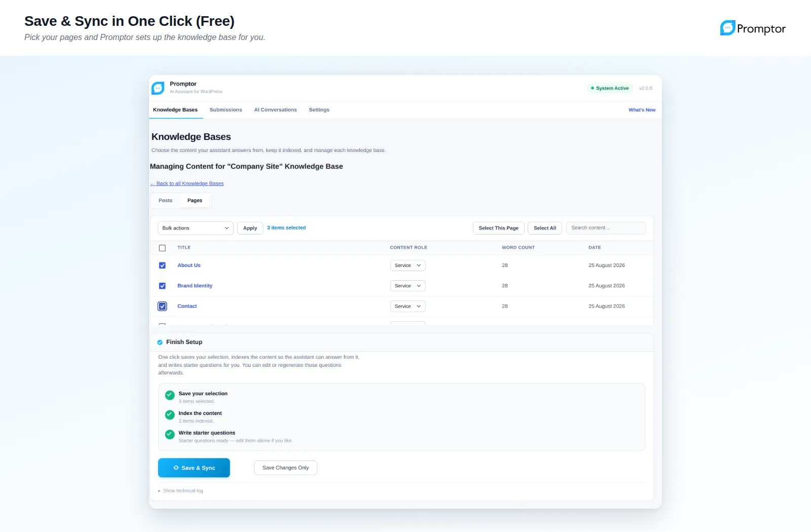Click the TITLE column header
Image resolution: width=811 pixels, height=532 pixels.
coord(184,248)
